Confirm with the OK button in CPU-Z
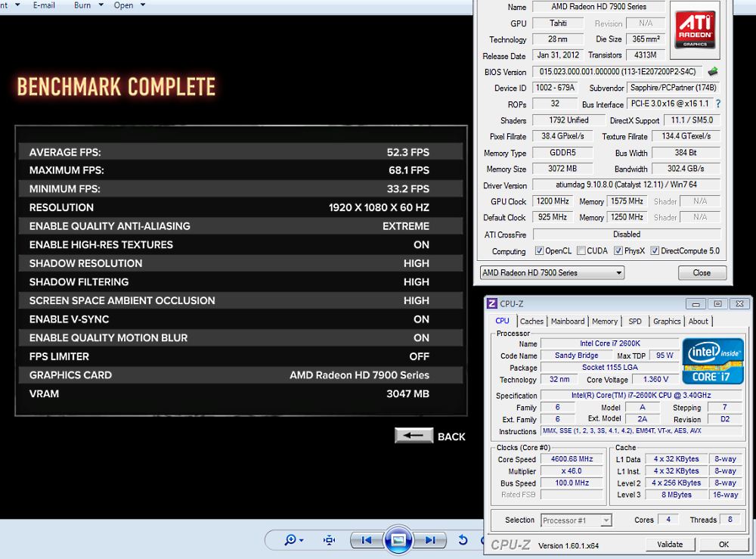 click(x=723, y=544)
